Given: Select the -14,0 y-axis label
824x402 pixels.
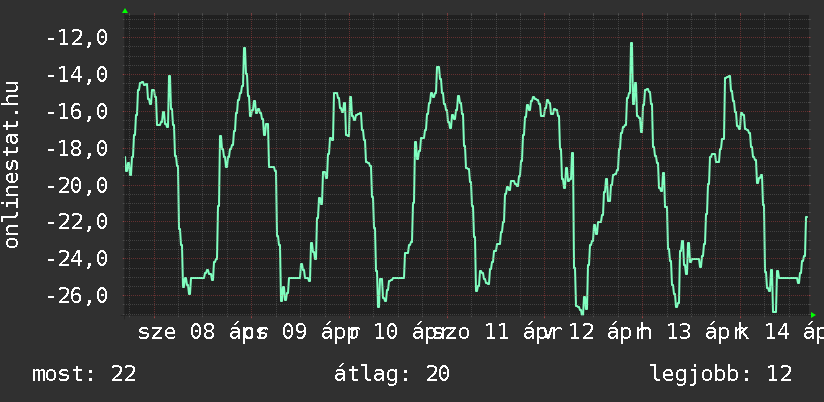Looking at the screenshot, I should pyautogui.click(x=76, y=75).
